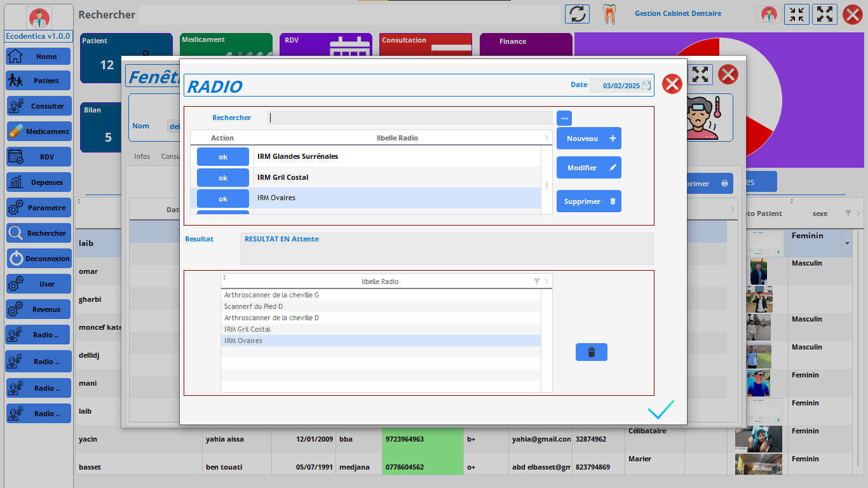Open Home from the sidebar
This screenshot has width=868, height=488.
[x=38, y=57]
